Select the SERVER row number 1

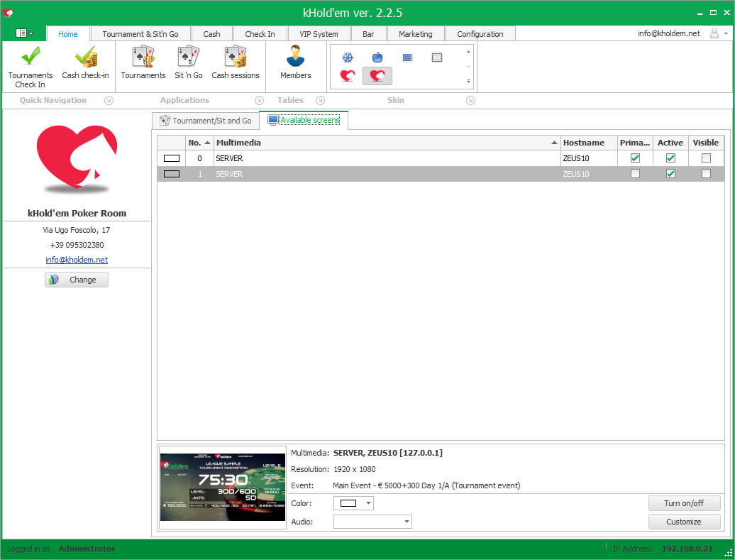coord(441,174)
